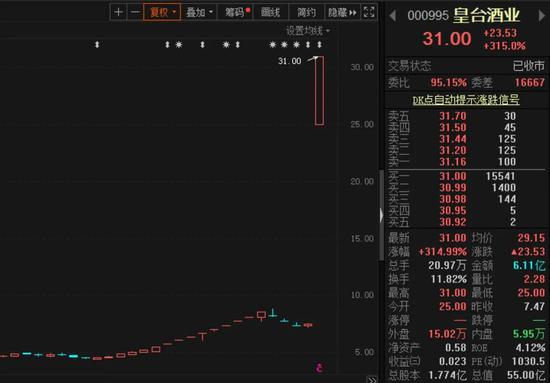
Task: Click the 外盘 15.02万 value
Action: [x=447, y=334]
